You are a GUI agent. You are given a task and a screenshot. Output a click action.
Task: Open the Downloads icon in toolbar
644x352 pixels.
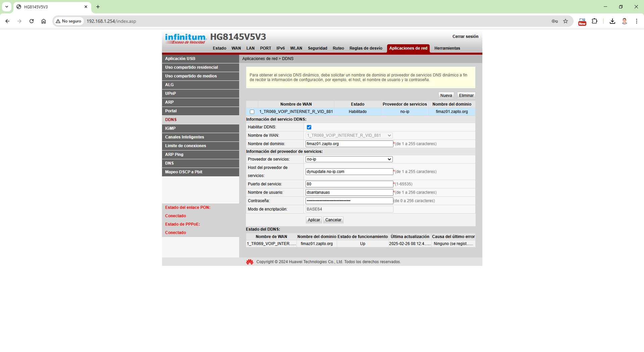click(612, 21)
